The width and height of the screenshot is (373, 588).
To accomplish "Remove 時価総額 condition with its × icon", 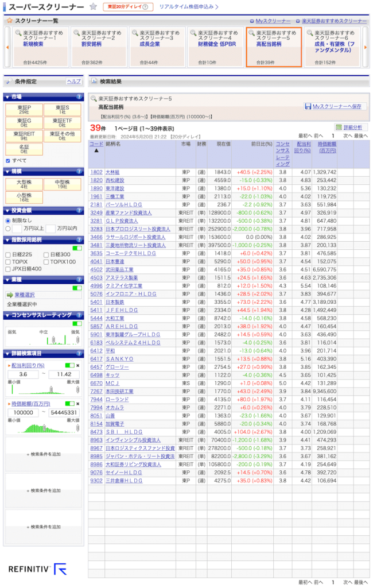I will click(77, 404).
